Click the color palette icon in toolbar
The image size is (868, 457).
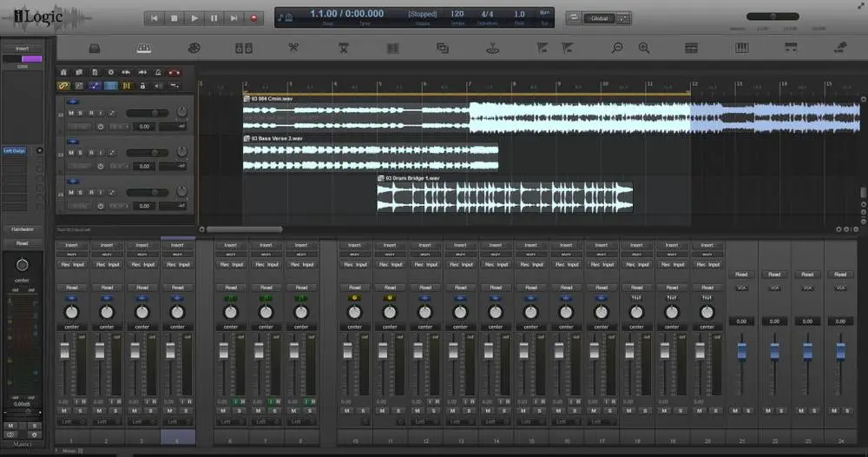coord(194,48)
